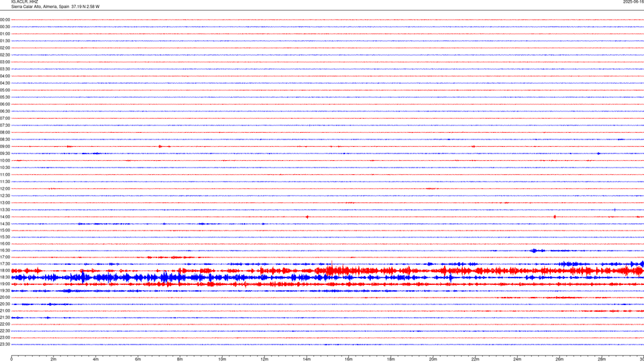Click the 22m tick label on the minute axis
644x362 pixels.
click(x=475, y=359)
